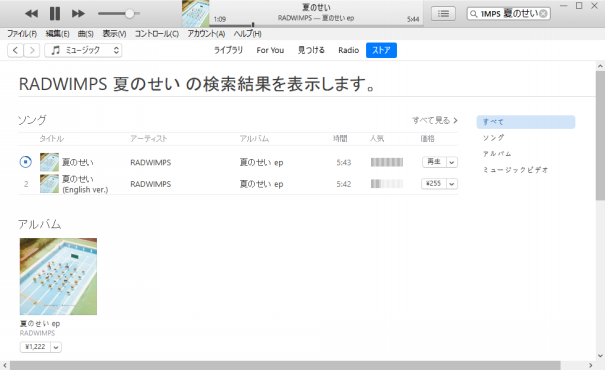605x370 pixels.
Task: Open the コントロール(C) menu
Action: point(156,34)
